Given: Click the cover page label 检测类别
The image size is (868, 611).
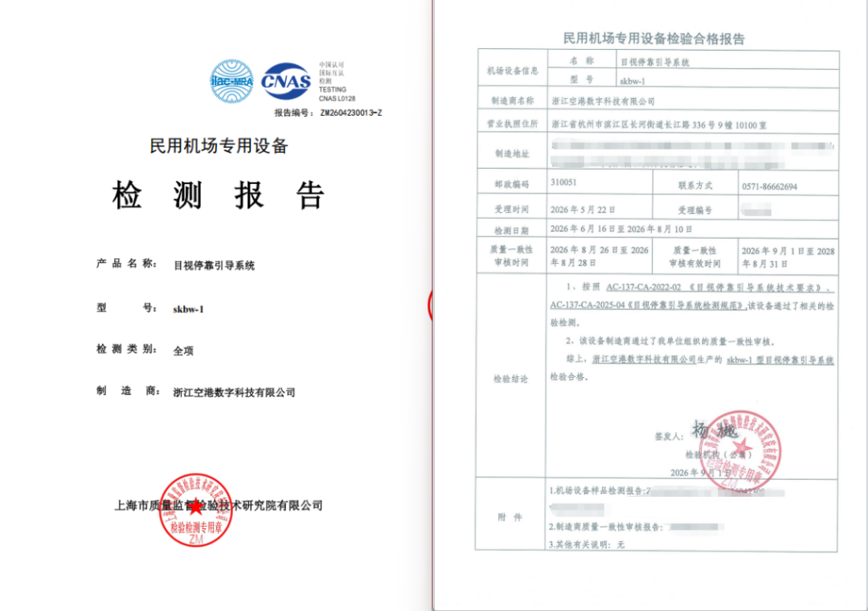Looking at the screenshot, I should pyautogui.click(x=127, y=349).
